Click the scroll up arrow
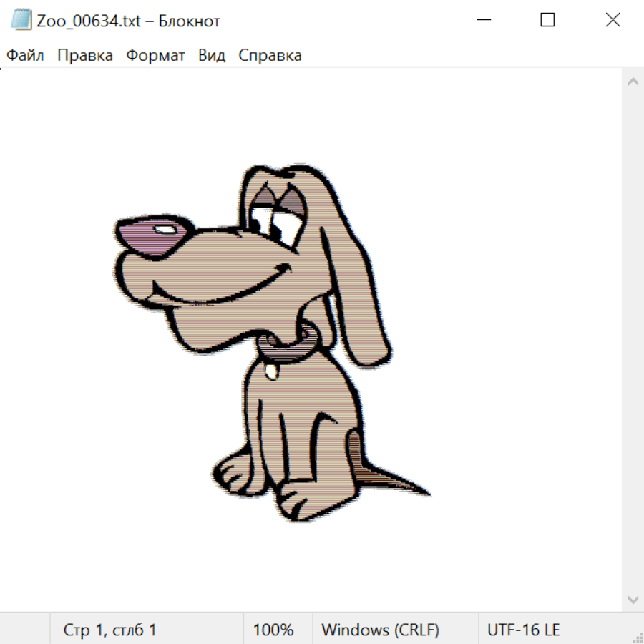 633,82
